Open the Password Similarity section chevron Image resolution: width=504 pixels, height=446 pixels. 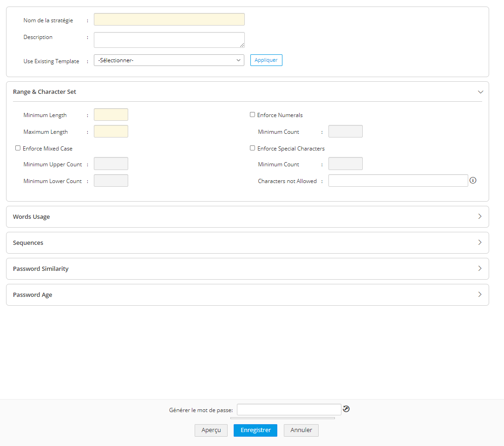point(480,269)
